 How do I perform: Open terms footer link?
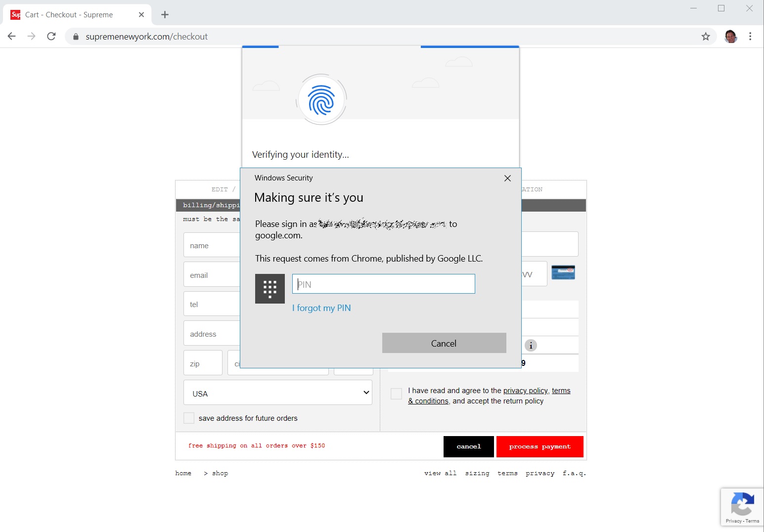click(x=507, y=473)
